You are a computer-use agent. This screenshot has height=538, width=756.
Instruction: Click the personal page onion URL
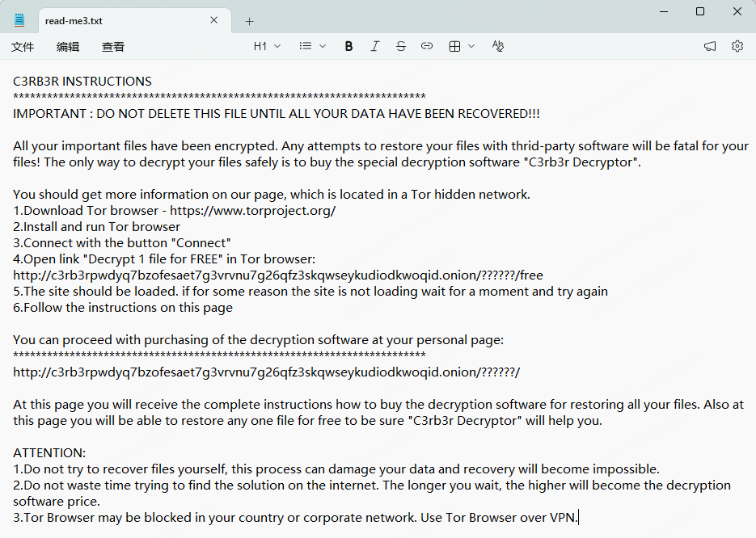pos(267,372)
